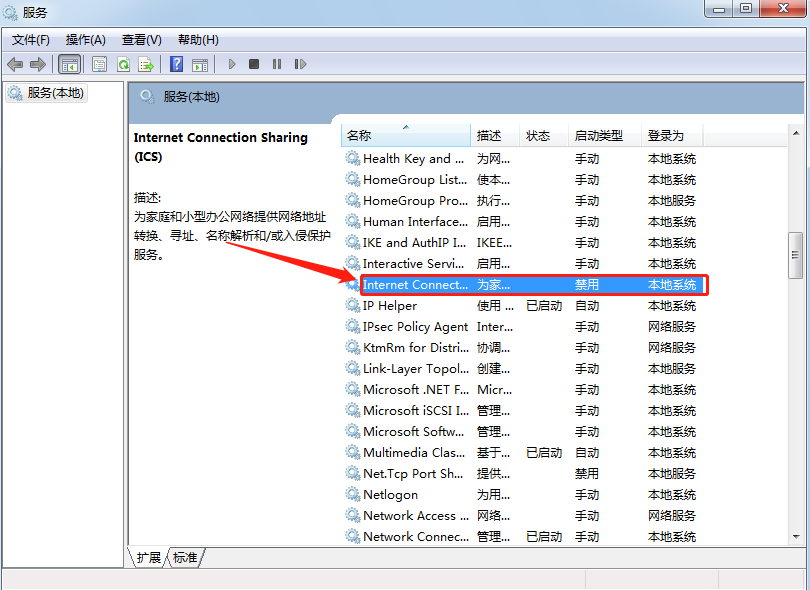
Task: Click gear icon of HomeGroup List row
Action: [353, 179]
